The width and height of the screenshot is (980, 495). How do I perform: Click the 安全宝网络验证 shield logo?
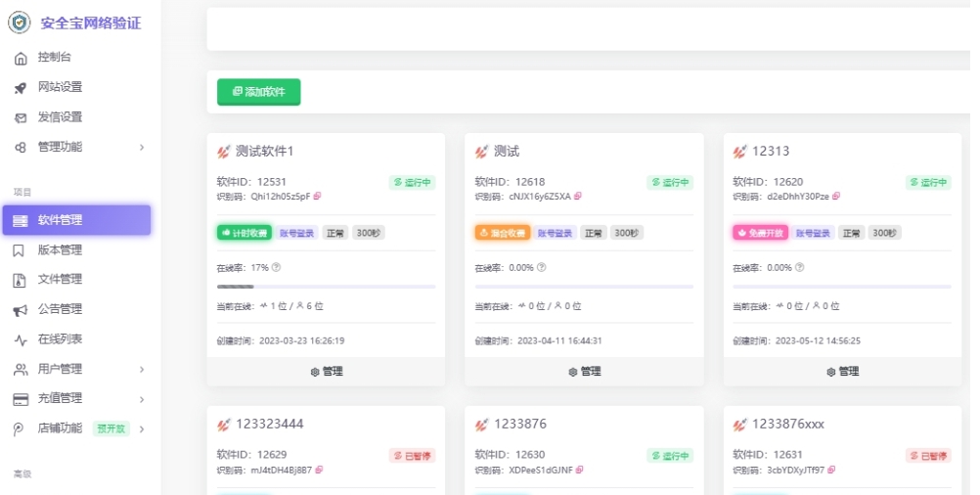(20, 22)
